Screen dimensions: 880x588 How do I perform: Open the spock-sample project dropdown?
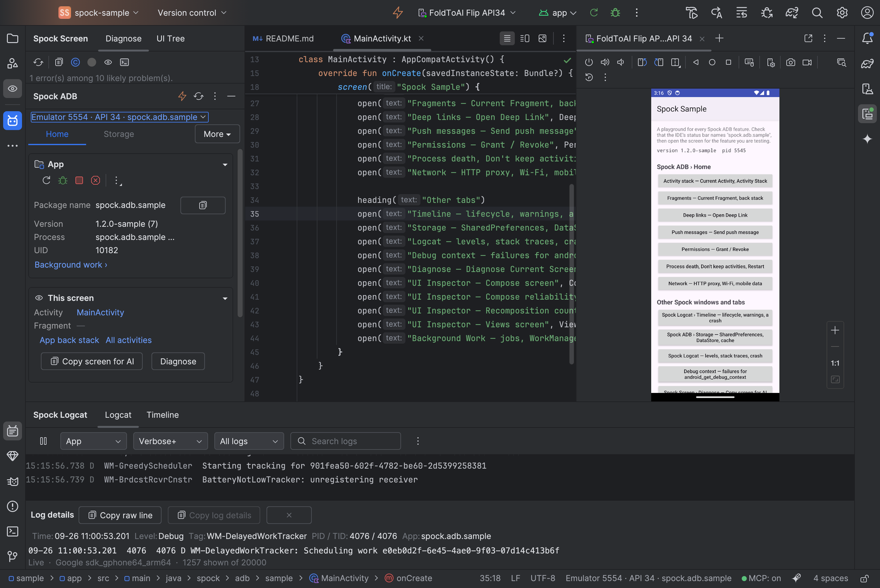[99, 13]
